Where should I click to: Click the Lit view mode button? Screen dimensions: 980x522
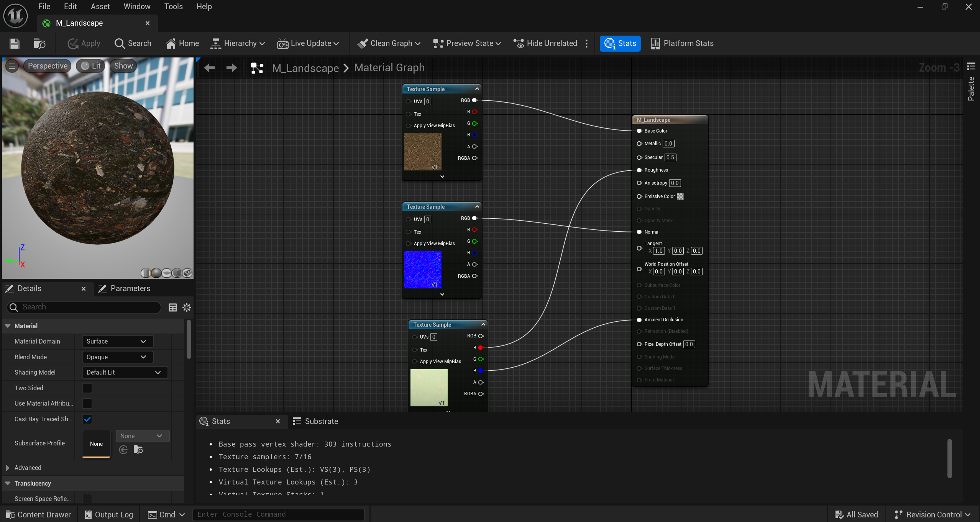[91, 66]
